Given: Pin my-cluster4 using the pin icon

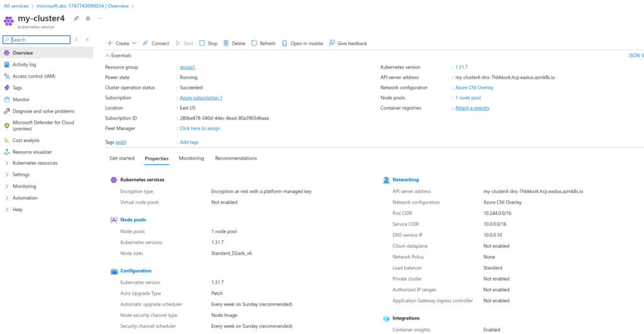Looking at the screenshot, I should click(x=76, y=19).
